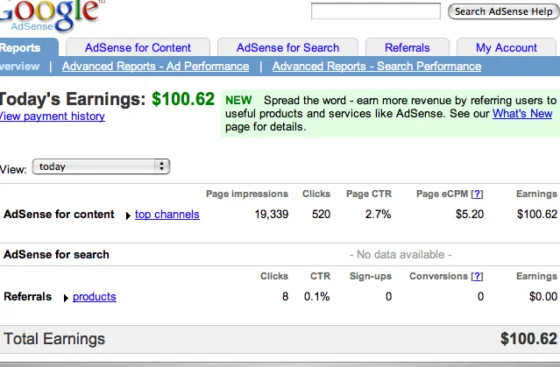Image resolution: width=560 pixels, height=367 pixels.
Task: Click the $5.20 Page eCPM value
Action: [470, 214]
